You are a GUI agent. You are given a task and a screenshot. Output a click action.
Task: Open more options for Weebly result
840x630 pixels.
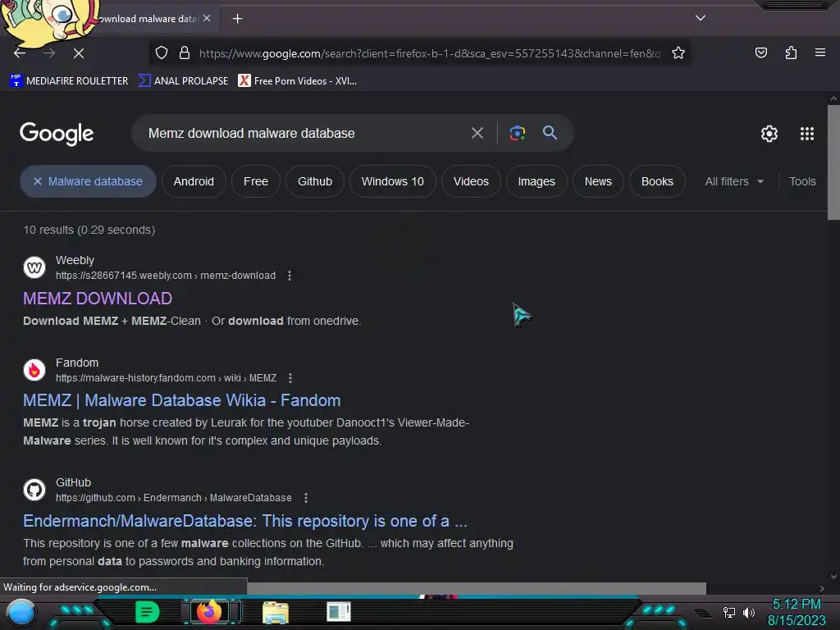coord(290,276)
